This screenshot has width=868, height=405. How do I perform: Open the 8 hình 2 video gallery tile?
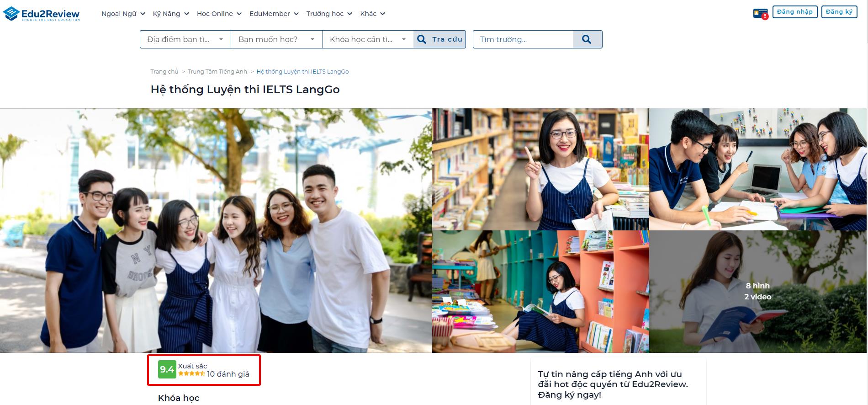[758, 292]
